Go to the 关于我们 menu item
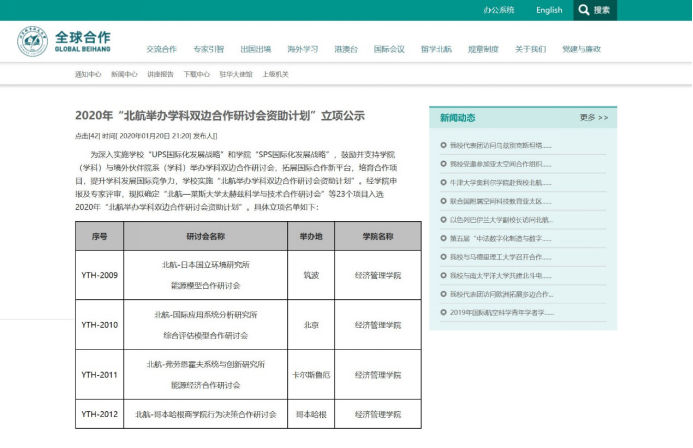This screenshot has height=448, width=693. pos(530,49)
